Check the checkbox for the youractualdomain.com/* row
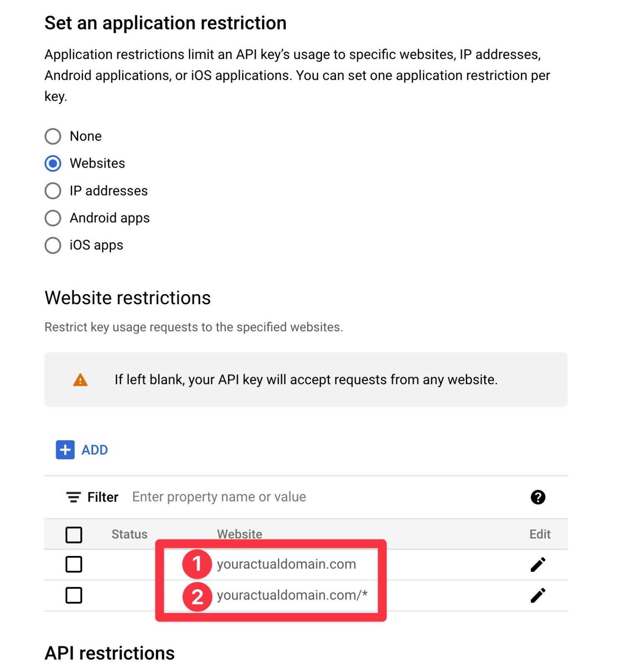Image resolution: width=624 pixels, height=672 pixels. click(73, 596)
